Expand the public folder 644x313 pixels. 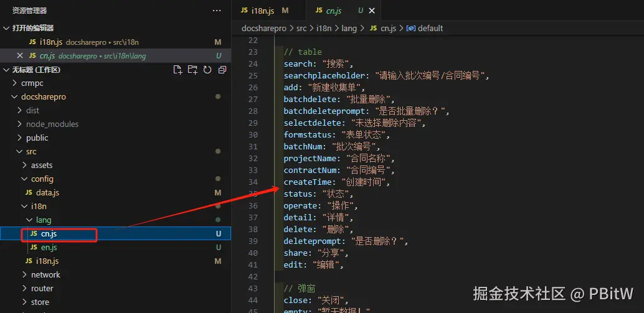[x=20, y=138]
